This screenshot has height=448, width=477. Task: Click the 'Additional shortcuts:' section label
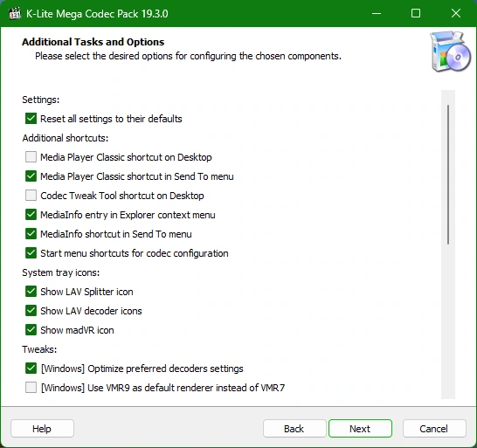[66, 138]
